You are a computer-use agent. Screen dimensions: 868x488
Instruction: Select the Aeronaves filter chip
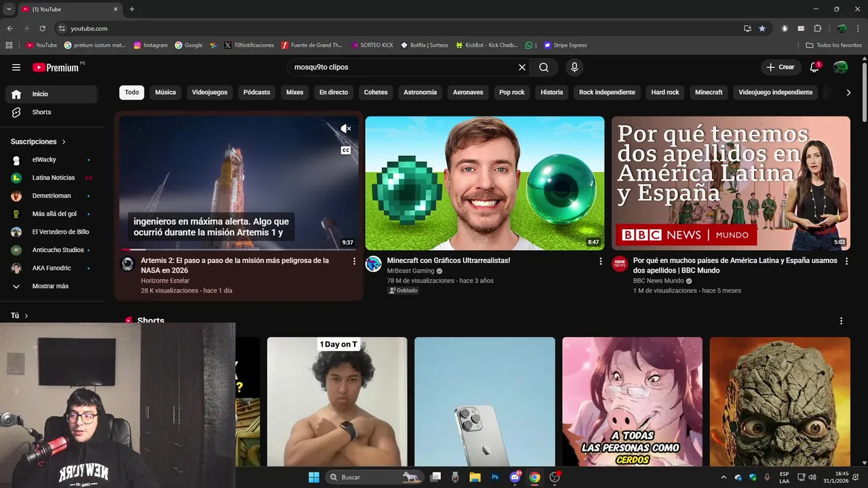click(x=468, y=92)
